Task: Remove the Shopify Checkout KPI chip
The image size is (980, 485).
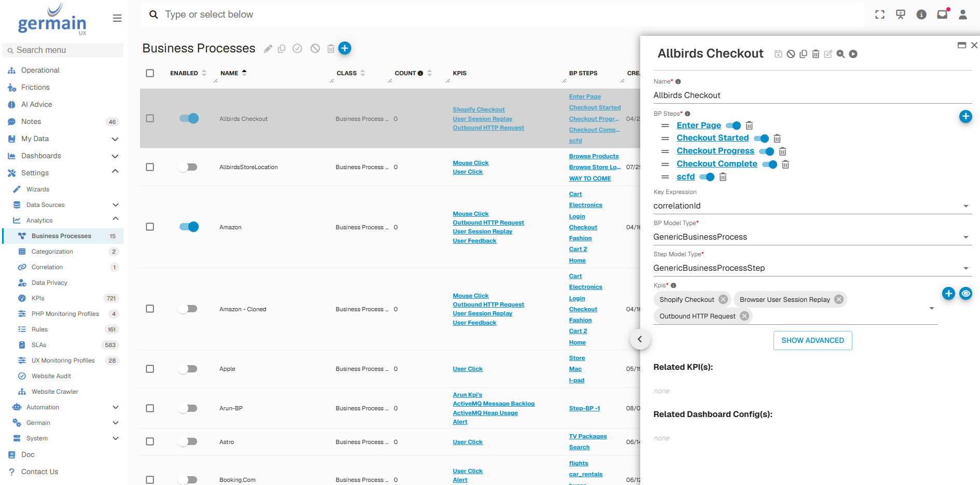Action: click(723, 299)
